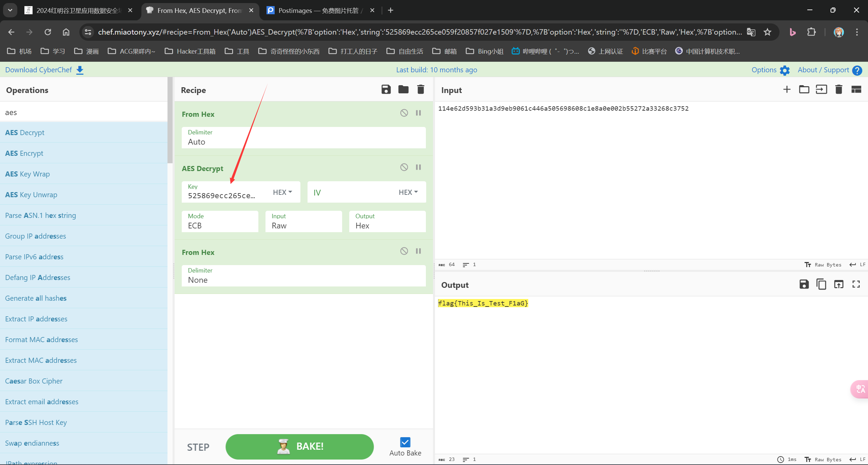Replace input with output
Image resolution: width=868 pixels, height=465 pixels.
[x=839, y=284]
